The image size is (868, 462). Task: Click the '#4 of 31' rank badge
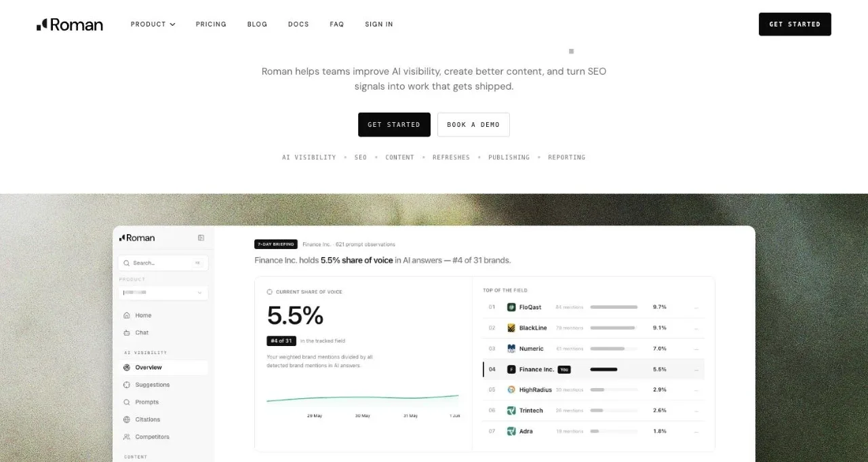click(x=281, y=341)
